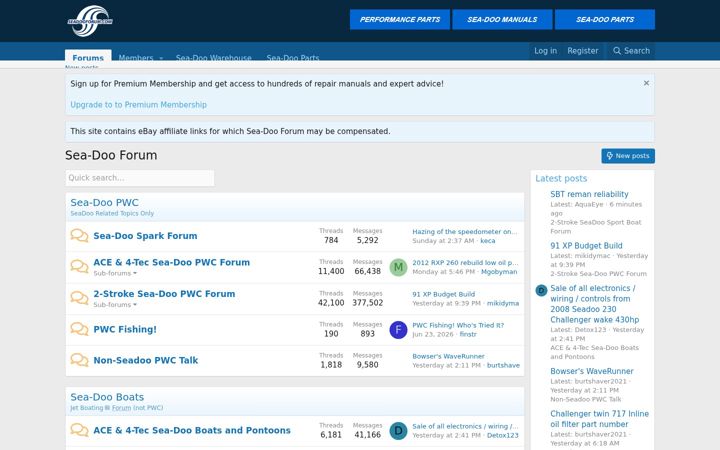Open 'Bowser's WaveRunner' thread in forum list

coord(448,356)
